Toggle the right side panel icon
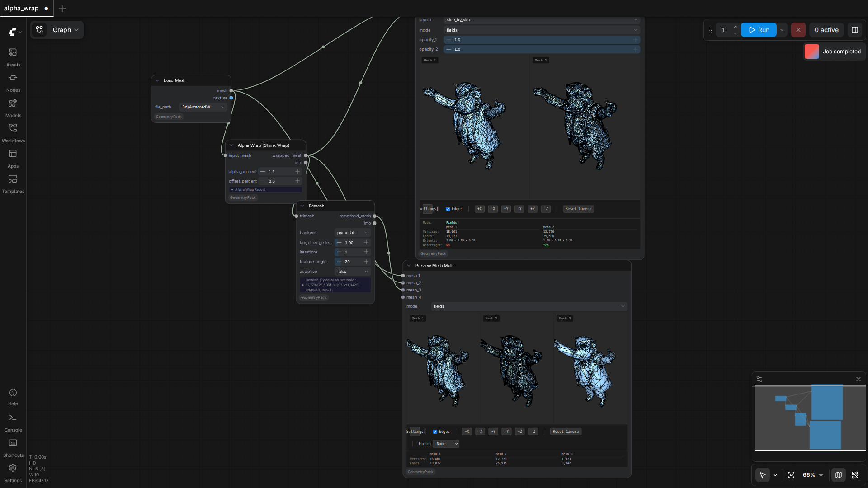 point(855,30)
